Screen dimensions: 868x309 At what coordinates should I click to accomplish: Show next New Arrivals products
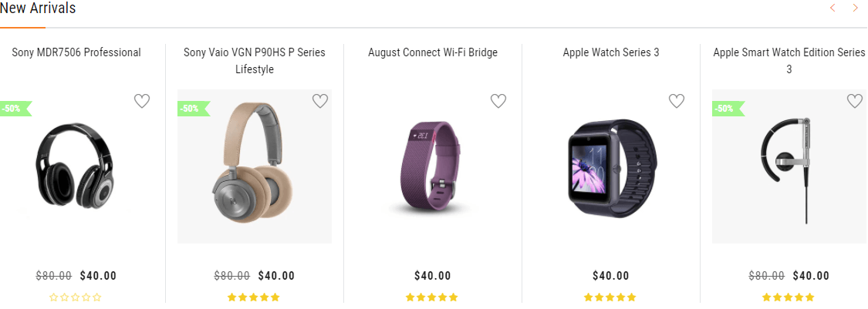point(855,8)
